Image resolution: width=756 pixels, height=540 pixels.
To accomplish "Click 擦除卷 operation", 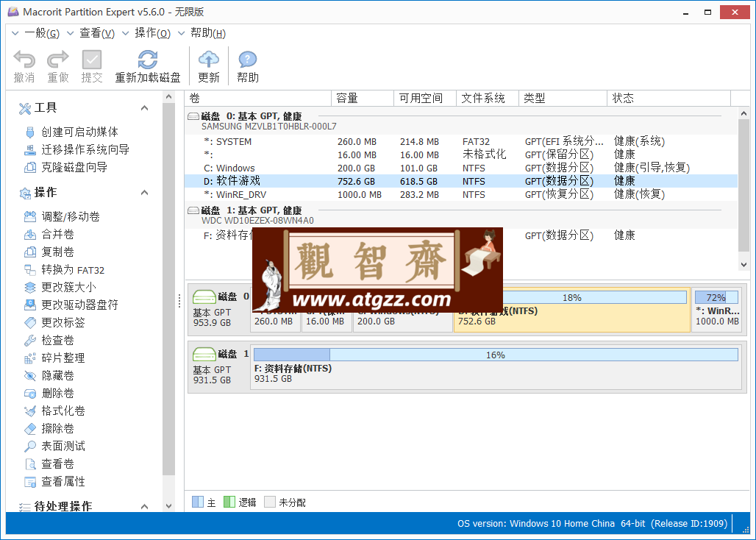I will [57, 429].
